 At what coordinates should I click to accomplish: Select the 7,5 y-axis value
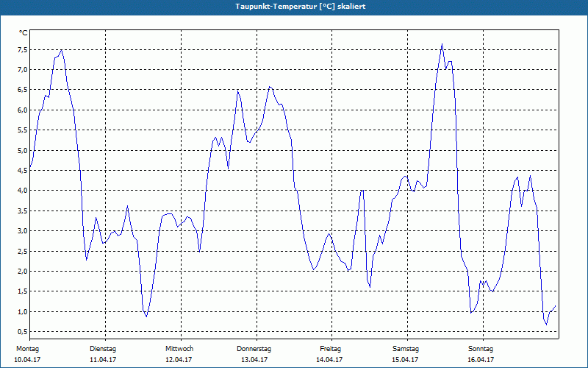tap(23, 49)
